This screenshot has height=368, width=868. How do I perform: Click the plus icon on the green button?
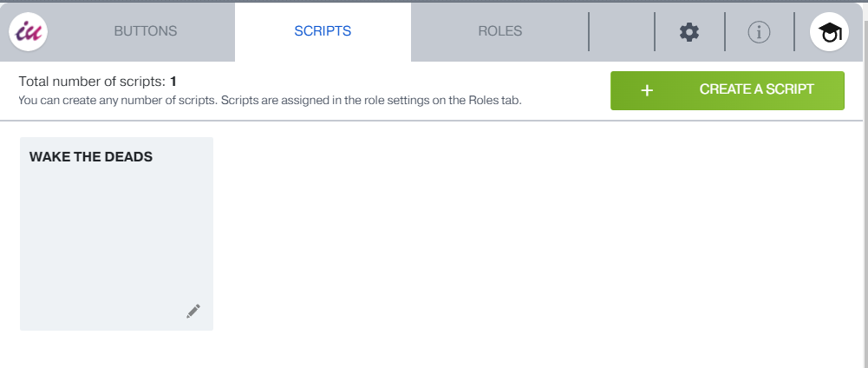tap(646, 90)
